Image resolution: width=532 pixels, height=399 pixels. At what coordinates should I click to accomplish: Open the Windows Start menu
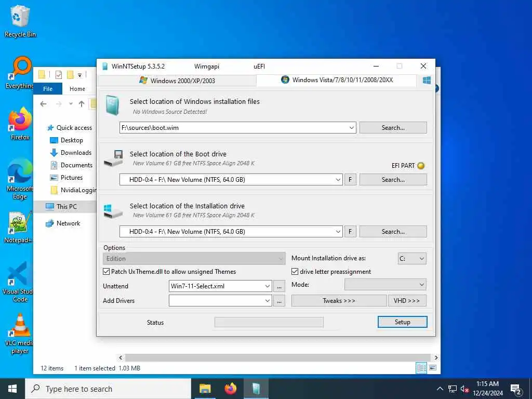click(12, 389)
